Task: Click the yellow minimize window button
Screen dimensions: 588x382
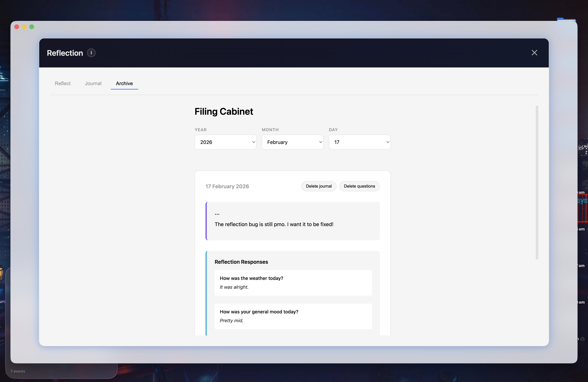Action: (x=24, y=27)
